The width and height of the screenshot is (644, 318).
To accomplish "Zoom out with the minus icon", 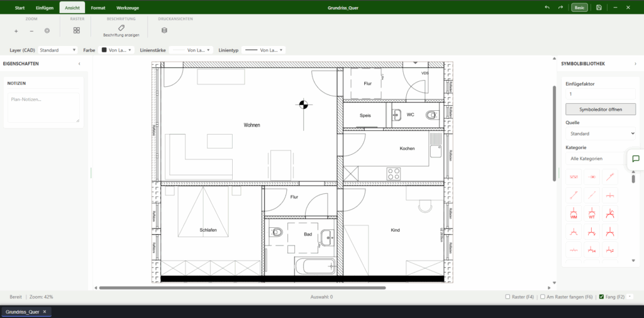I will pyautogui.click(x=31, y=31).
